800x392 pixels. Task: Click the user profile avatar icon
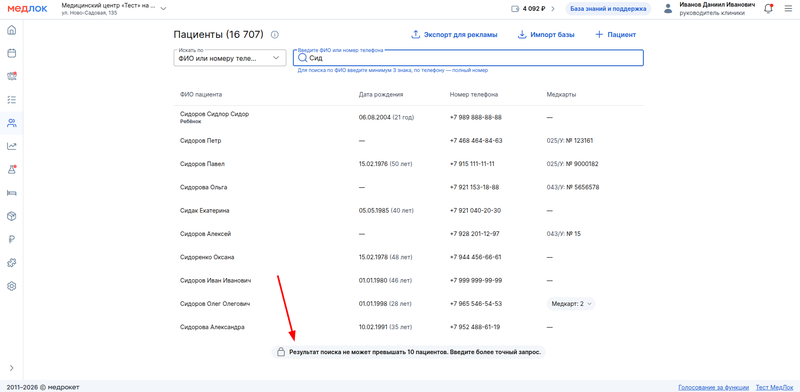click(668, 9)
